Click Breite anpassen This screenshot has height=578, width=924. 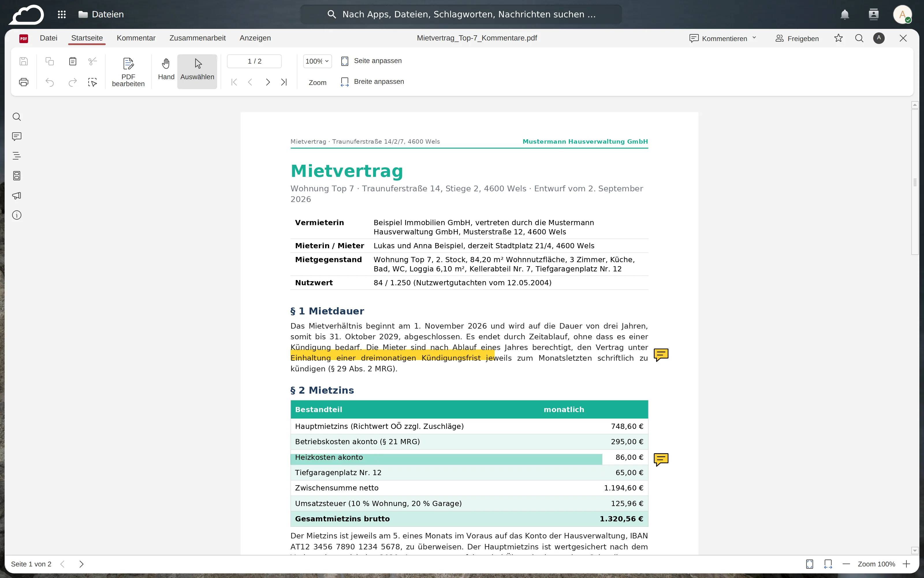point(372,81)
